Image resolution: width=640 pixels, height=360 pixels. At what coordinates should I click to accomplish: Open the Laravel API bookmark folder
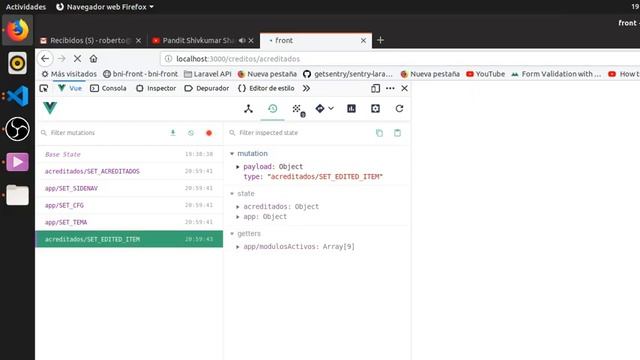(x=208, y=74)
